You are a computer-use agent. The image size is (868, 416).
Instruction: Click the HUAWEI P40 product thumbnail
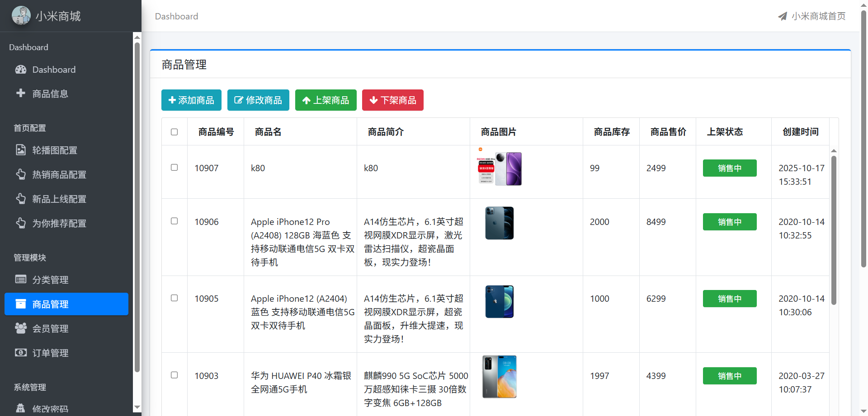point(500,377)
